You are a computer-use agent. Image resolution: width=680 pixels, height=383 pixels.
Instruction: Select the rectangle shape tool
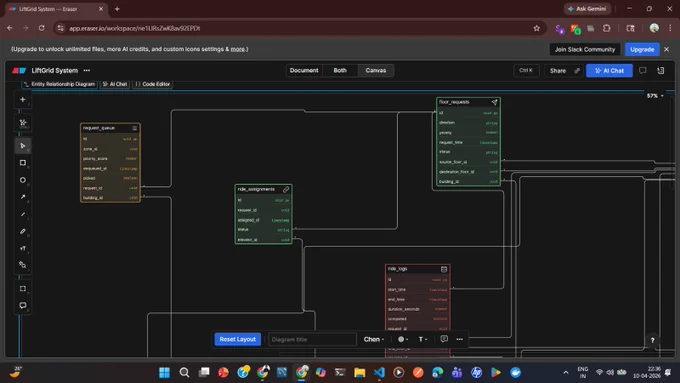(23, 163)
